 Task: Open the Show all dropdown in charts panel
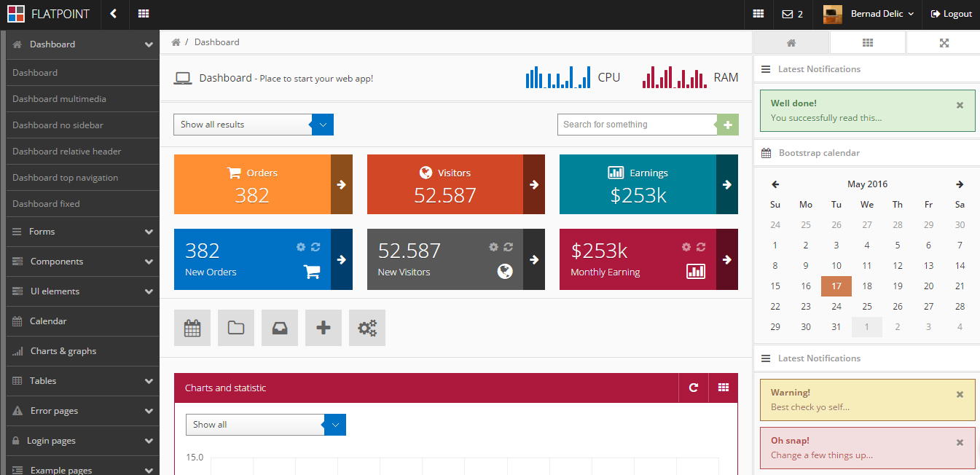[266, 425]
